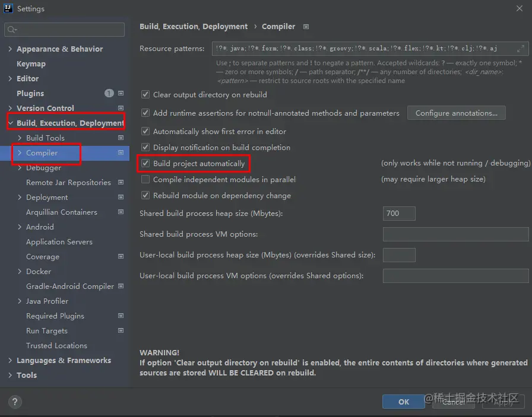This screenshot has width=532, height=417.
Task: Toggle Automatically show first error in editor
Action: tap(145, 131)
